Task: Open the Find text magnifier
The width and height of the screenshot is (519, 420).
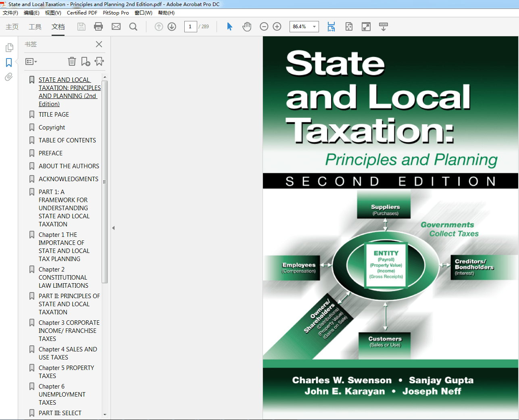Action: 133,27
